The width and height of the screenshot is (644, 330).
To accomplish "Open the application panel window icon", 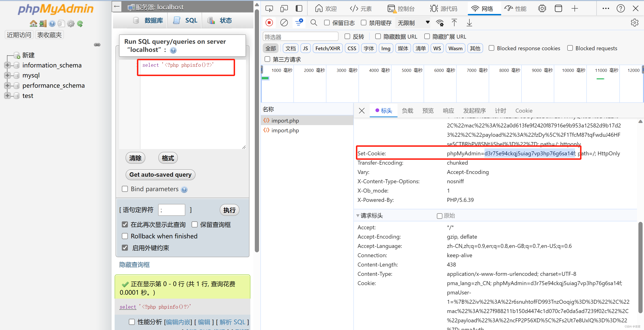I will pyautogui.click(x=558, y=9).
